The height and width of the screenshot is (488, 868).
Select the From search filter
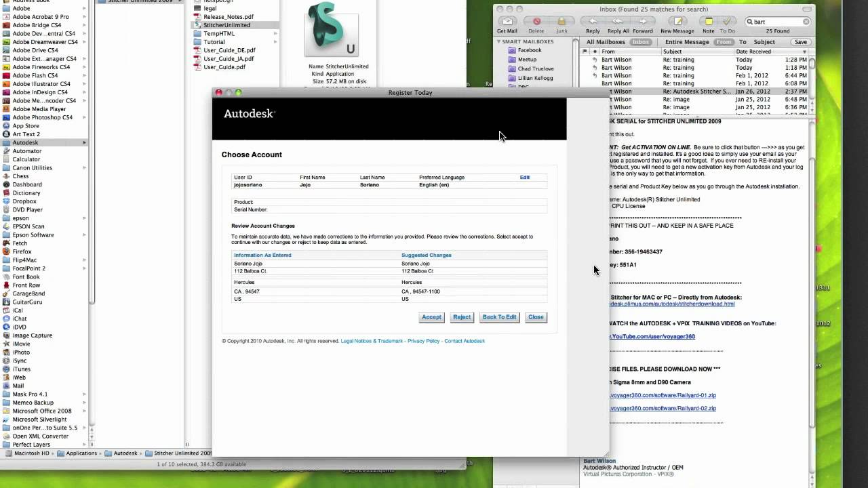click(724, 42)
